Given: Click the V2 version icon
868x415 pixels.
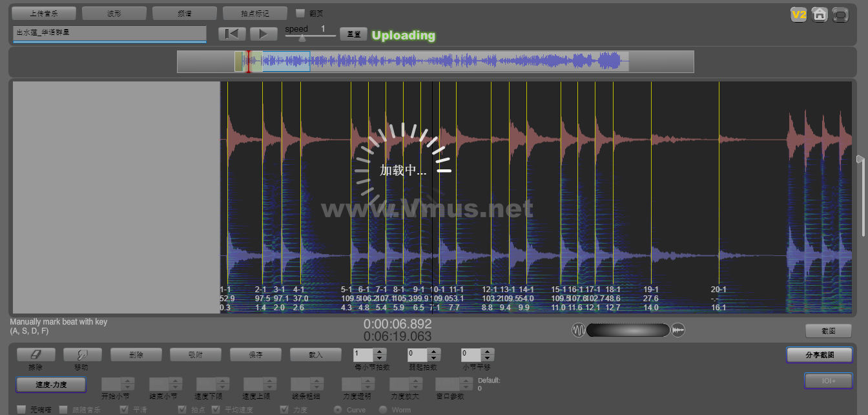Looking at the screenshot, I should pyautogui.click(x=799, y=14).
